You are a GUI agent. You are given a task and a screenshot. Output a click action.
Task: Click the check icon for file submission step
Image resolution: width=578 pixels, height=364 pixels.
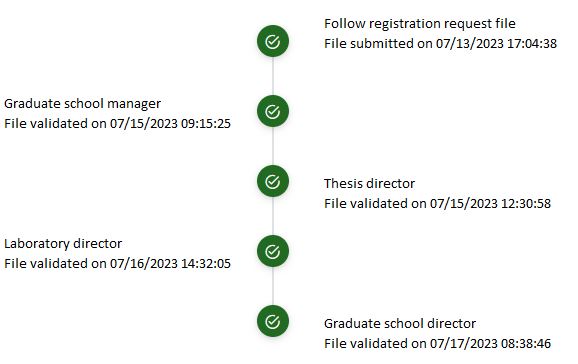pos(273,41)
